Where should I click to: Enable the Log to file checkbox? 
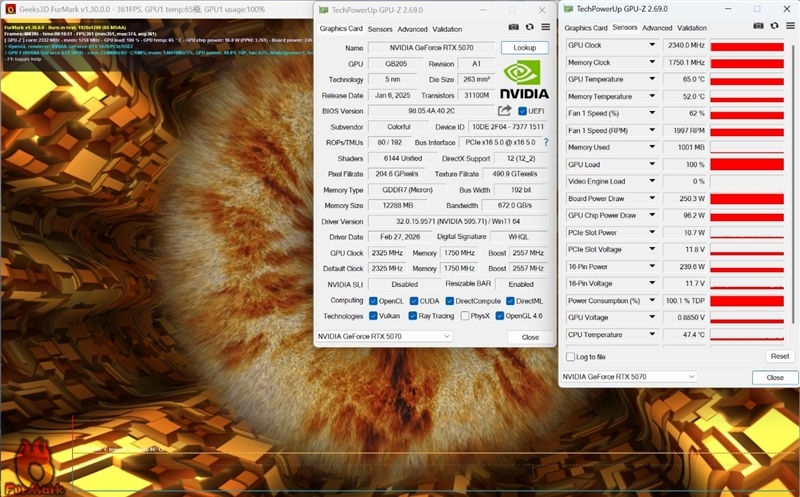click(x=570, y=357)
